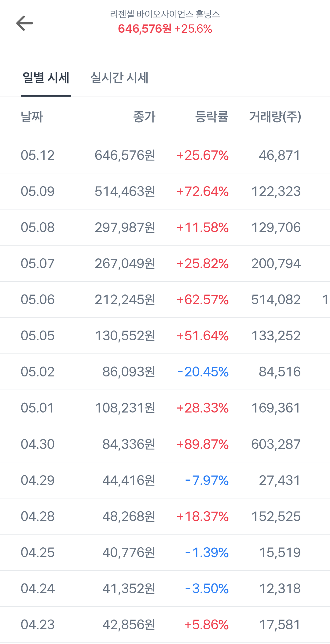Image resolution: width=330 pixels, height=644 pixels.
Task: Tap the header price 646,576원
Action: 145,29
